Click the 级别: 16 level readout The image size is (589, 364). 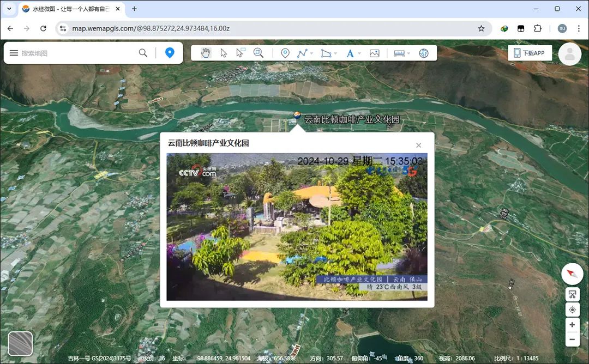coord(154,359)
